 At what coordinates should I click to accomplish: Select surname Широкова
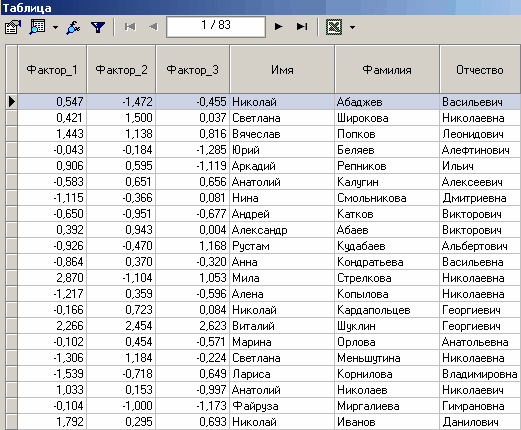363,118
